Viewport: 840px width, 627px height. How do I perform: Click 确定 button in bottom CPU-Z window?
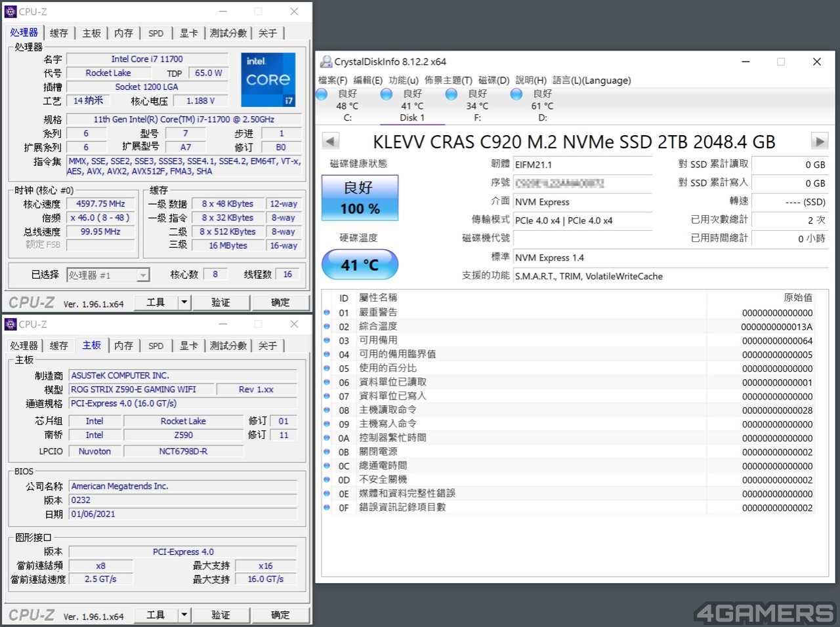pos(280,615)
